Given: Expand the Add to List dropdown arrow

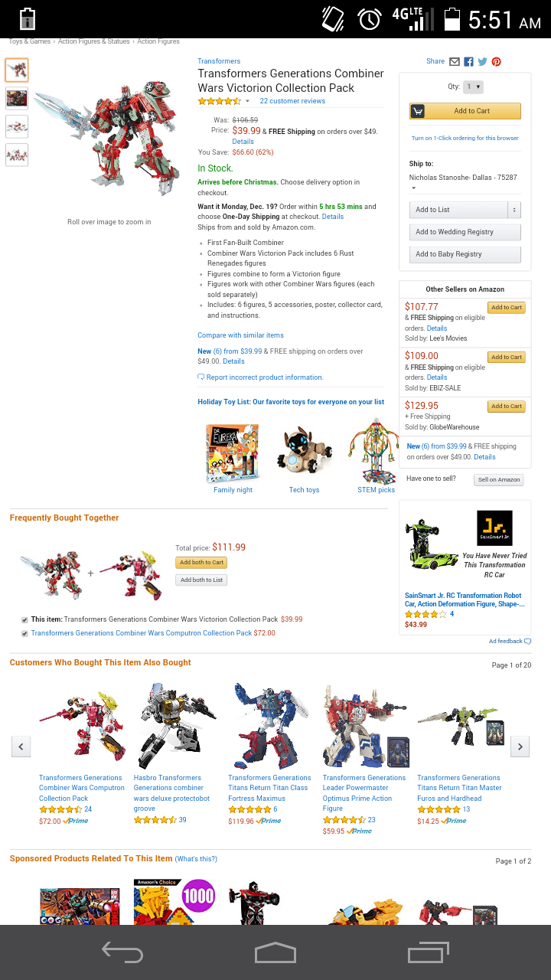Looking at the screenshot, I should [x=514, y=210].
